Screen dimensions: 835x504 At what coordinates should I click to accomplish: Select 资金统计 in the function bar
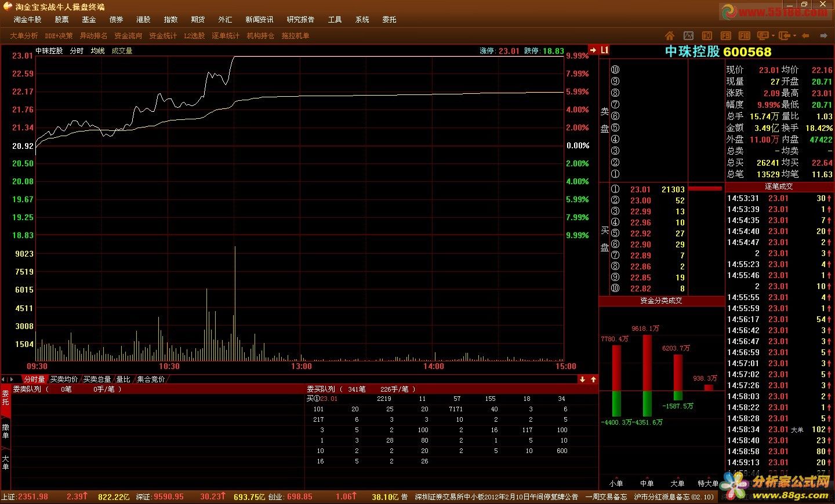point(164,36)
